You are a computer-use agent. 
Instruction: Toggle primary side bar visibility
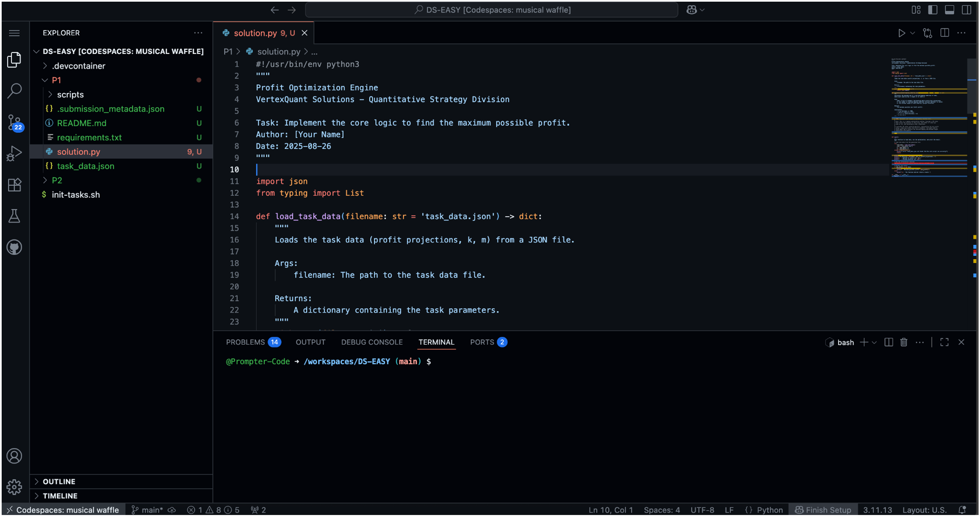[x=933, y=10]
